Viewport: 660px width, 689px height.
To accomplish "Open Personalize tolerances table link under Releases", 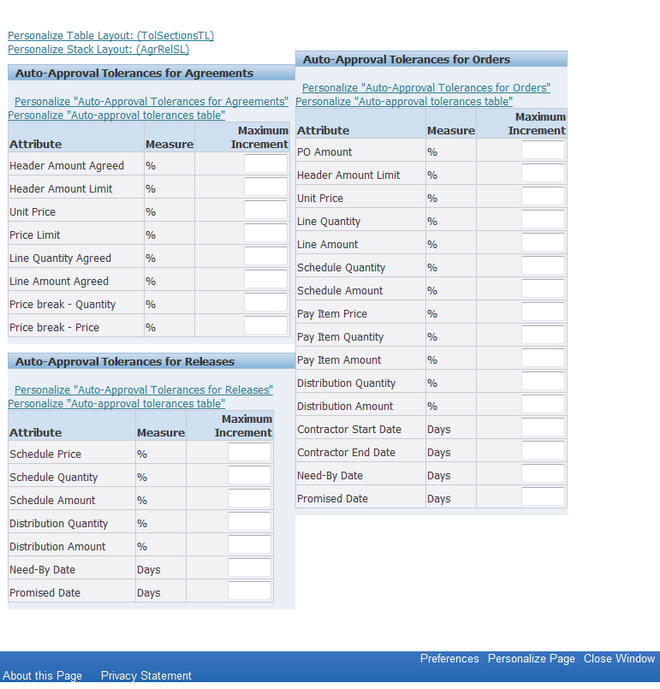I will [x=116, y=403].
